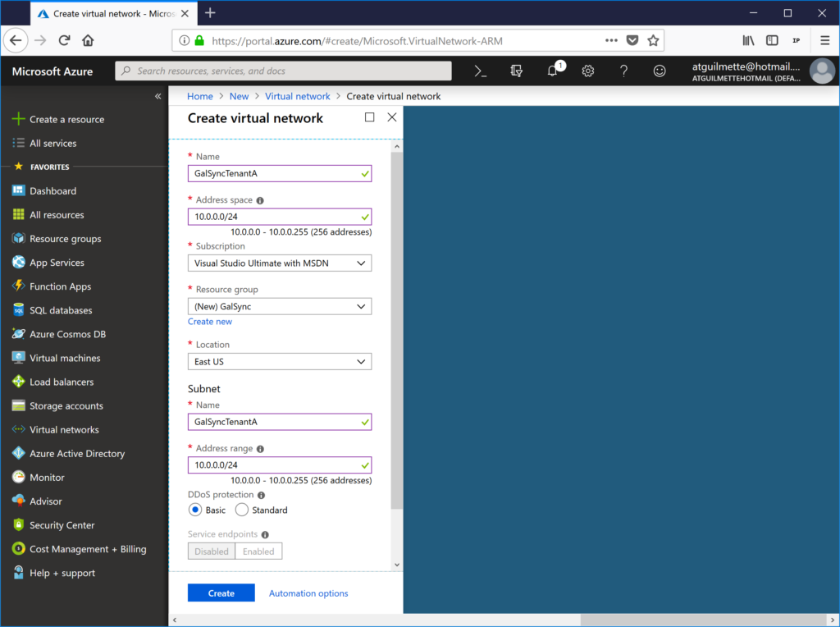Image resolution: width=840 pixels, height=627 pixels.
Task: Click the Virtual network breadcrumb link
Action: (298, 96)
